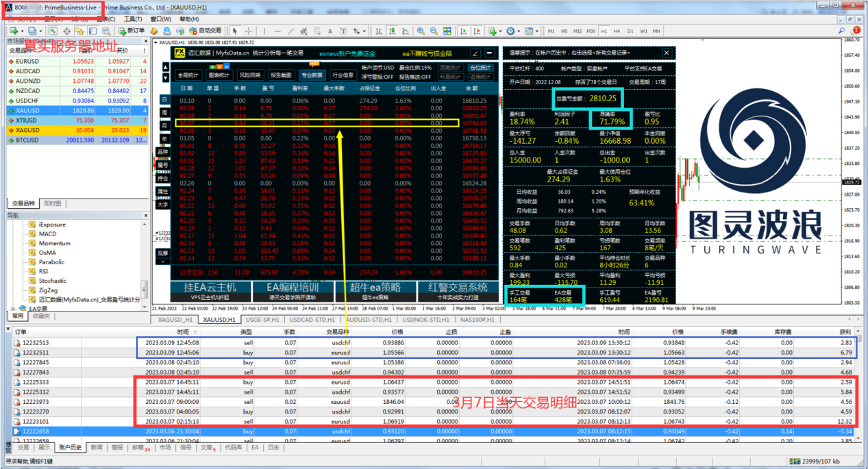Image resolution: width=868 pixels, height=469 pixels.
Task: Open the profiles dropdown in toolbar
Action: (34, 31)
